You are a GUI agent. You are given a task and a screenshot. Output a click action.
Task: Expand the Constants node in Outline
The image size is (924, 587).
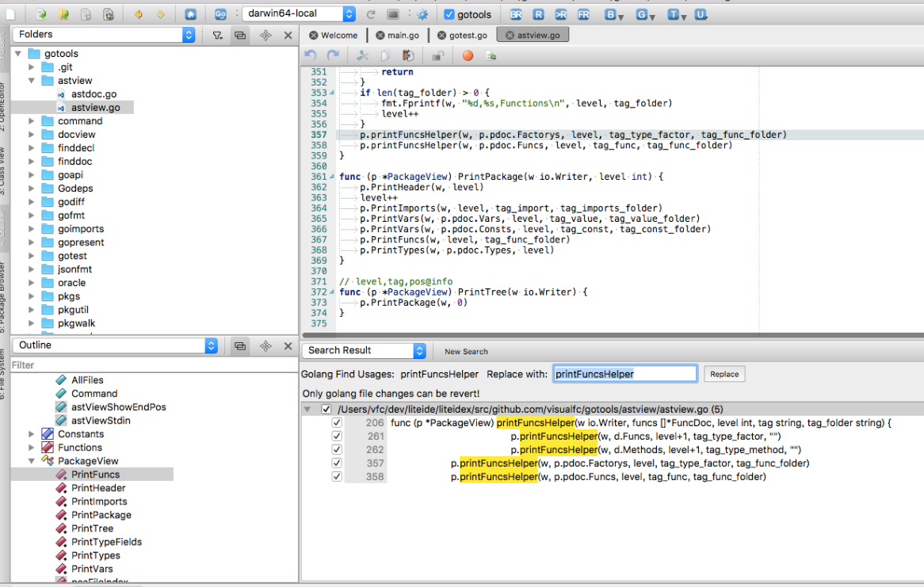[x=32, y=434]
